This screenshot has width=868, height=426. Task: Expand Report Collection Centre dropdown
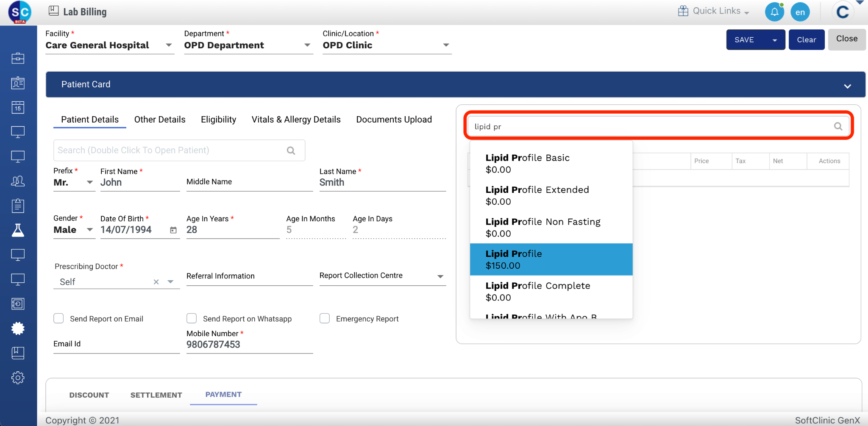440,276
